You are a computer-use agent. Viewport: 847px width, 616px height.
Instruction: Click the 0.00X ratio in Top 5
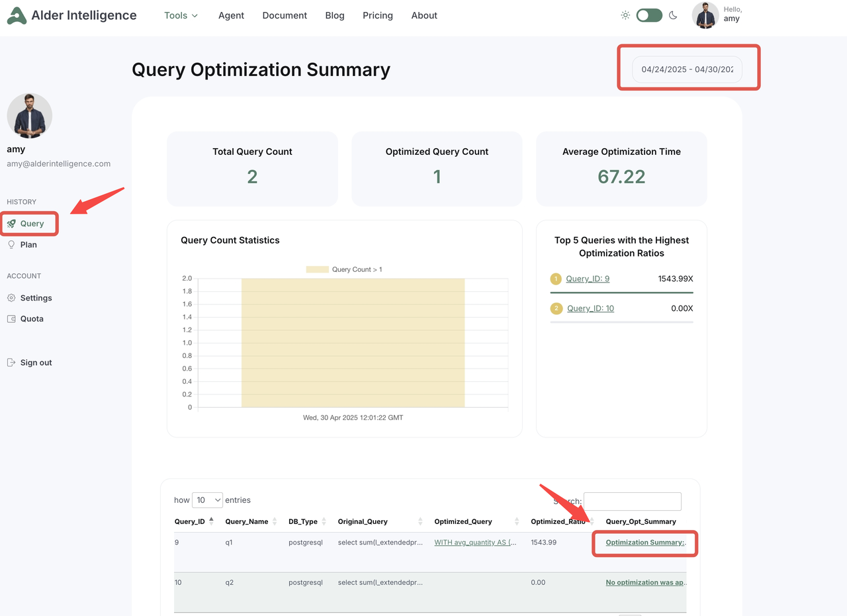click(x=682, y=308)
